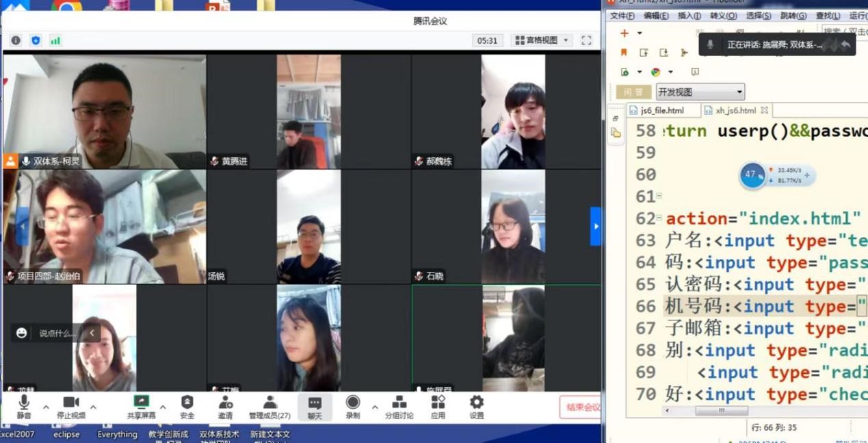Click the 共享屏幕 share screen icon

(x=141, y=403)
